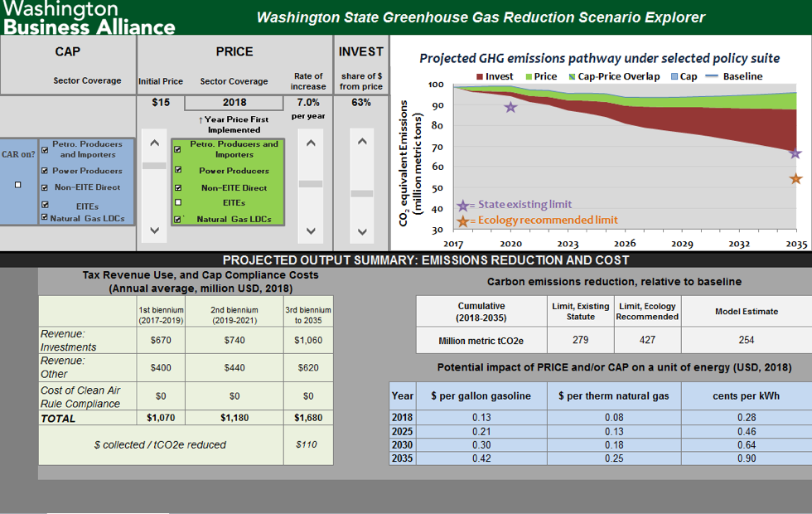
Task: Select the Year Price First Implemented field
Action: (x=234, y=103)
